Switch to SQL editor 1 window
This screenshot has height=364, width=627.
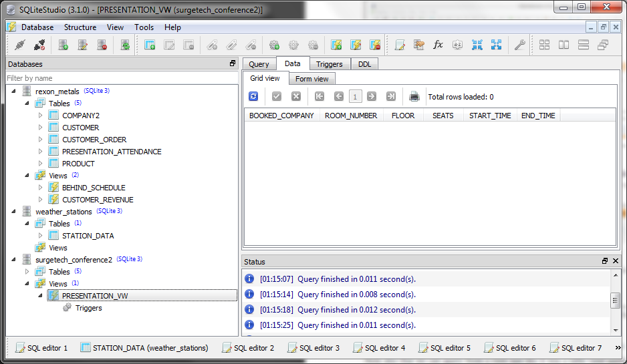[41, 348]
